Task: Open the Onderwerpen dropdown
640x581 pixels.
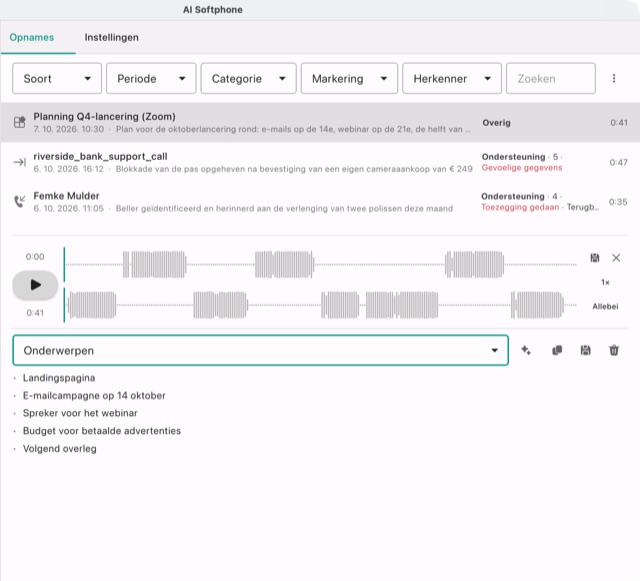Action: point(260,350)
